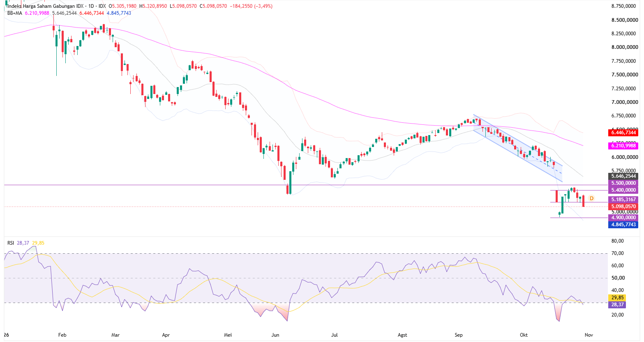Select the RSI indicator legend name
This screenshot has width=644, height=342.
11,243
